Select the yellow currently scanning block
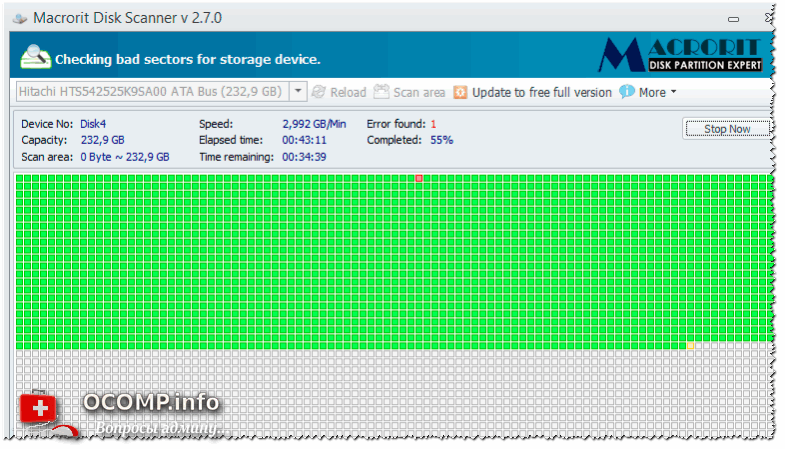Screen dimensions: 785x449 coord(690,345)
